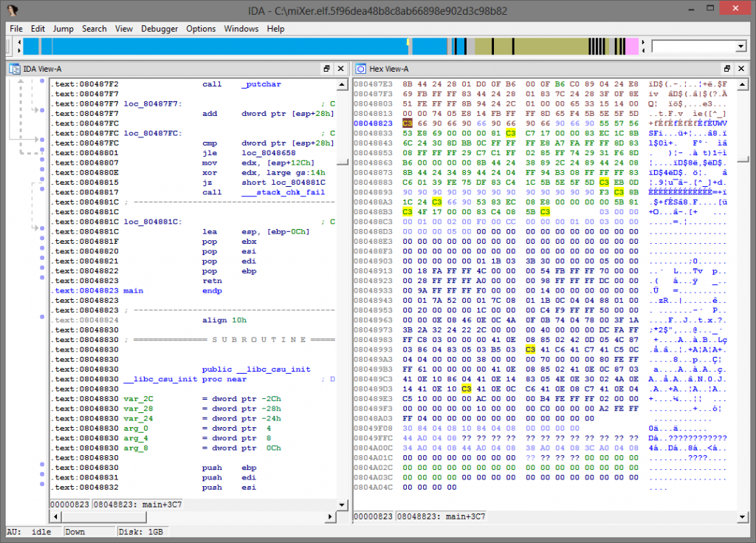Open the dropdown arrow right of the navigation band
The height and width of the screenshot is (543, 756).
pyautogui.click(x=741, y=47)
